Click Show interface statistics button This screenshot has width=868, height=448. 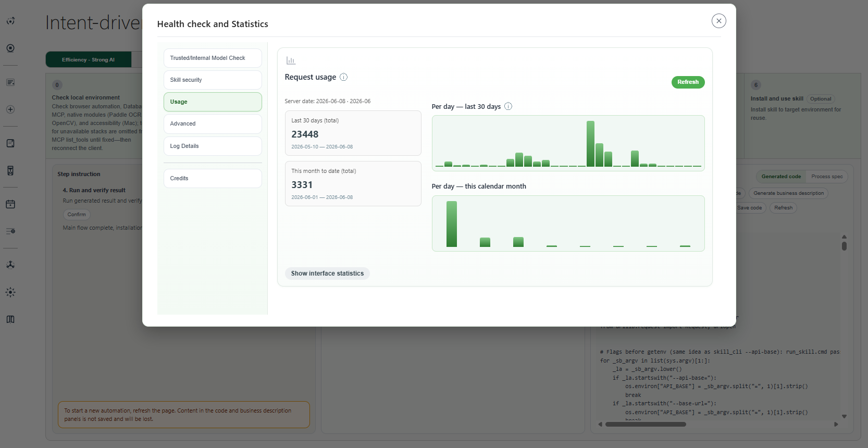coord(327,273)
